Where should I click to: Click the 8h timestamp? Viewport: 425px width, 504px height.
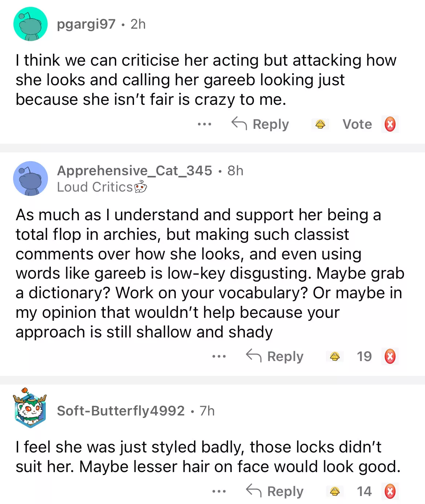[235, 171]
